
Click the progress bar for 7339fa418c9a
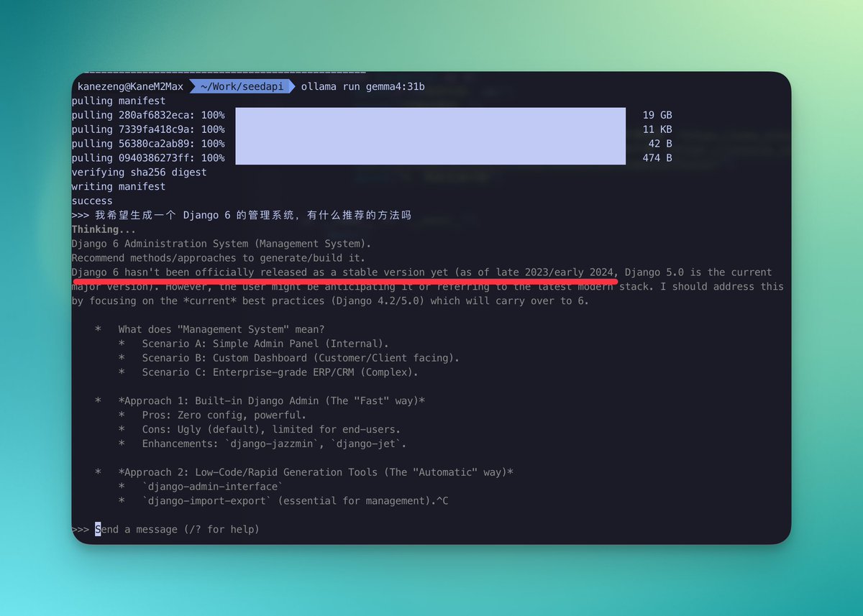click(x=431, y=129)
